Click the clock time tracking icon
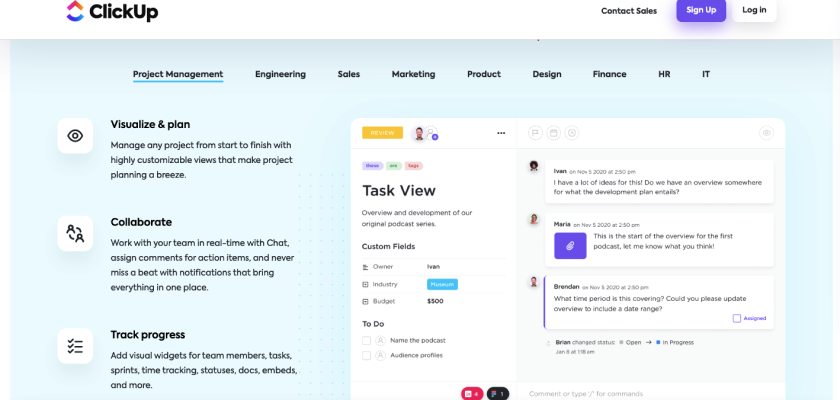Viewport: 840px width, 400px height. click(x=571, y=132)
